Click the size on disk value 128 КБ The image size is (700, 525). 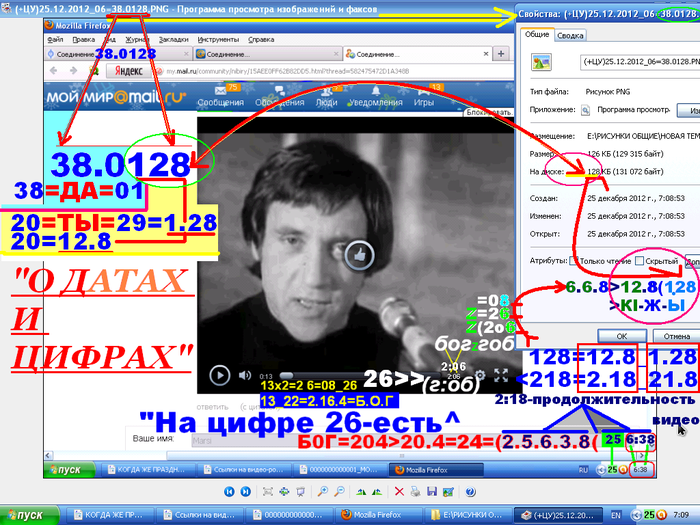[x=625, y=171]
